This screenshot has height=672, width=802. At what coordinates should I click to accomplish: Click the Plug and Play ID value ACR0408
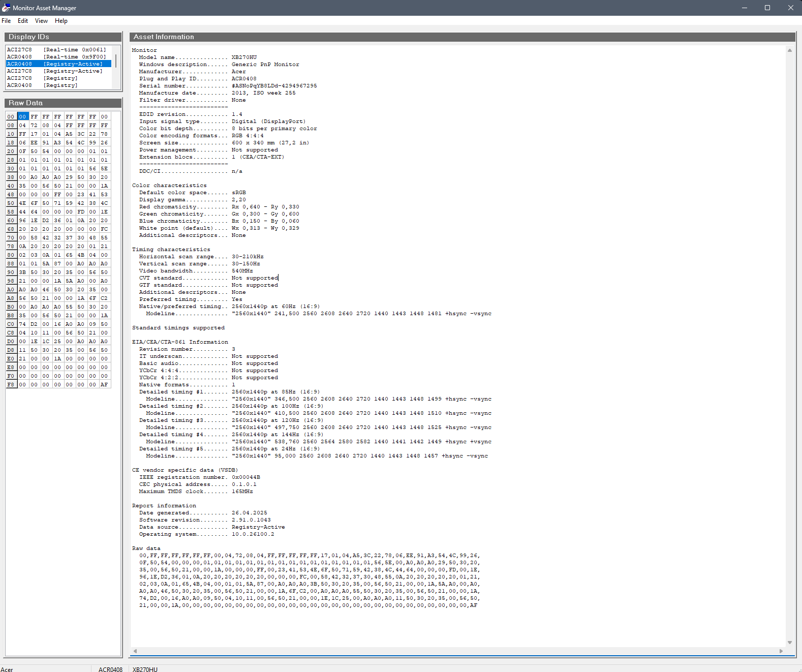244,79
